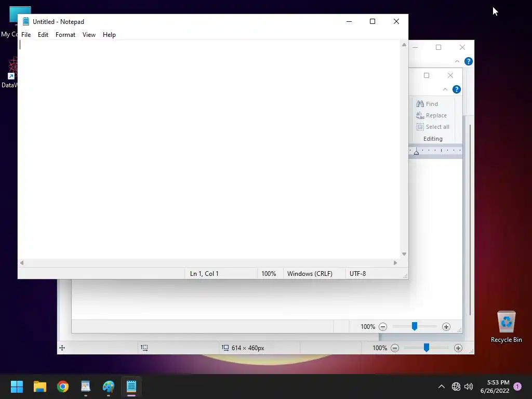The width and height of the screenshot is (532, 399).
Task: Click Notepad vertical scrollbar down arrow
Action: (404, 254)
